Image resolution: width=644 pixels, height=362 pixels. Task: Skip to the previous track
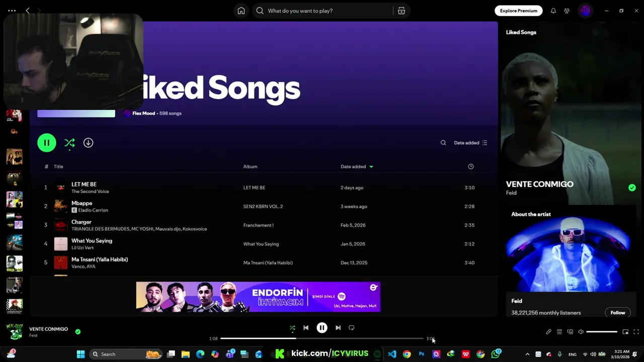306,328
